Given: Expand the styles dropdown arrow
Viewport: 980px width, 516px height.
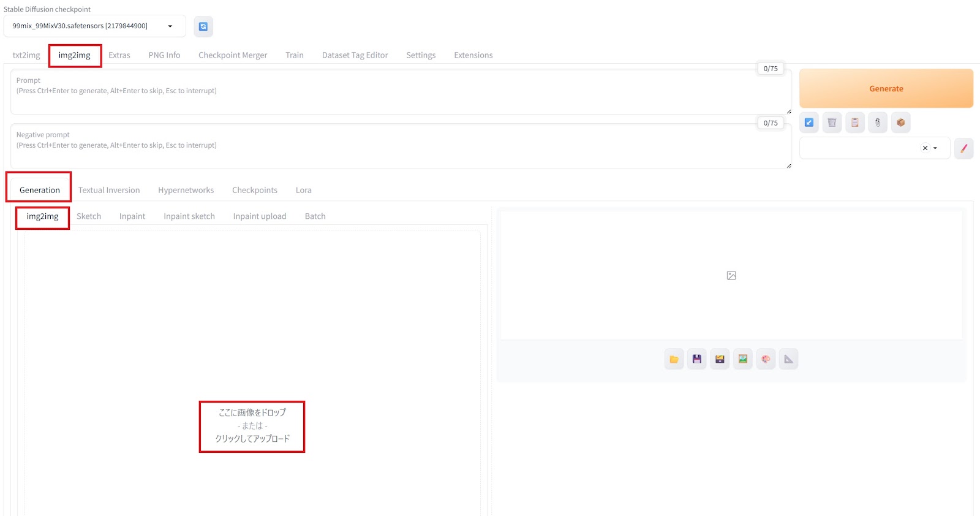Looking at the screenshot, I should pyautogui.click(x=935, y=148).
